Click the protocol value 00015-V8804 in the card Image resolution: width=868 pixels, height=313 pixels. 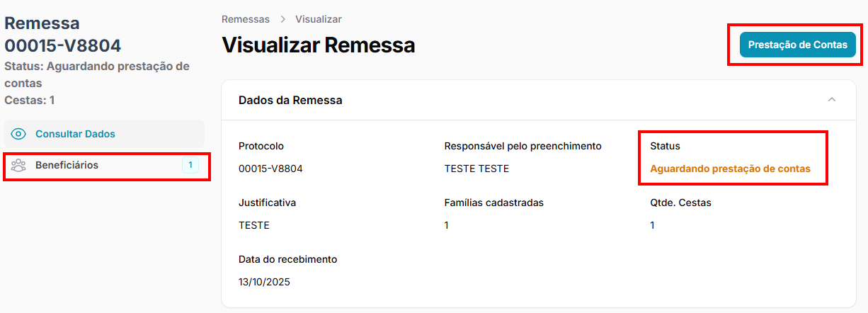[271, 169]
